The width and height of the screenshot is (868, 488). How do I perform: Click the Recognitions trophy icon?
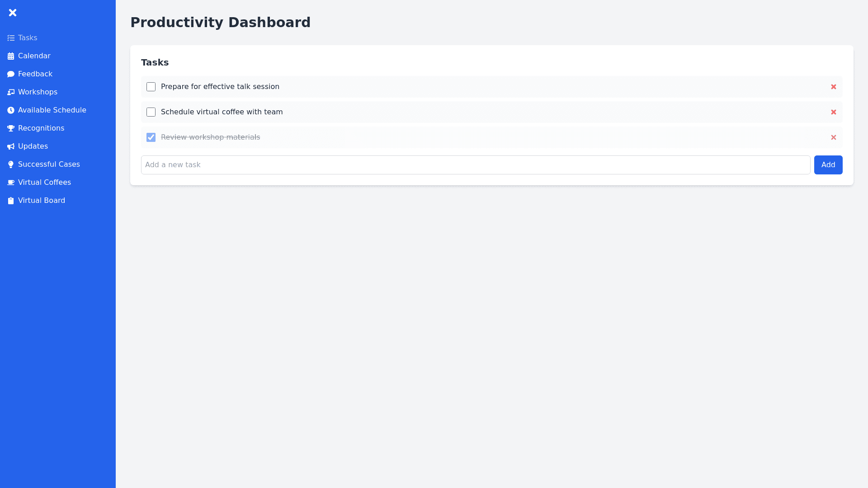click(11, 128)
